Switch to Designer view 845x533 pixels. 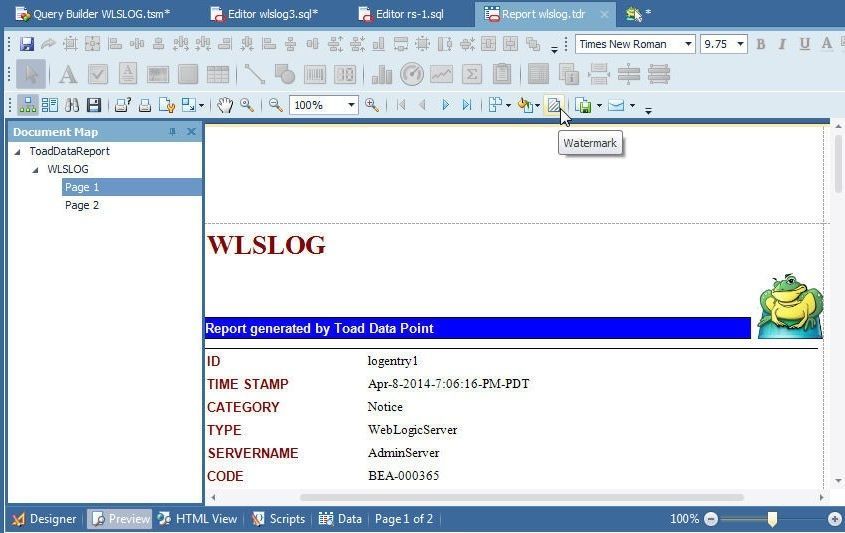(45, 519)
